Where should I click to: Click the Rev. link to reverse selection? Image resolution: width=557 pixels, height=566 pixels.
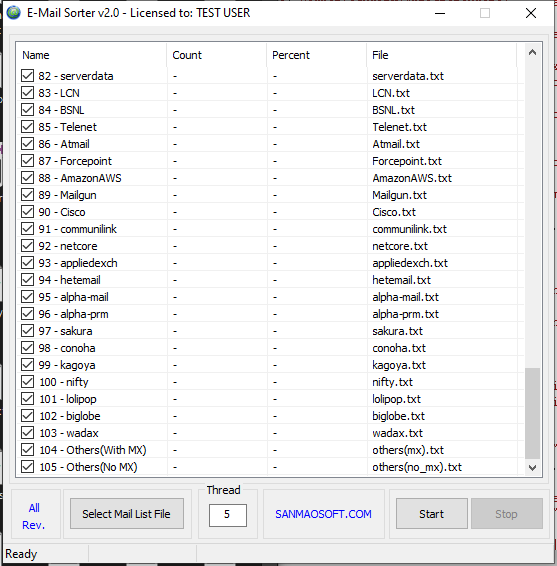(33, 525)
